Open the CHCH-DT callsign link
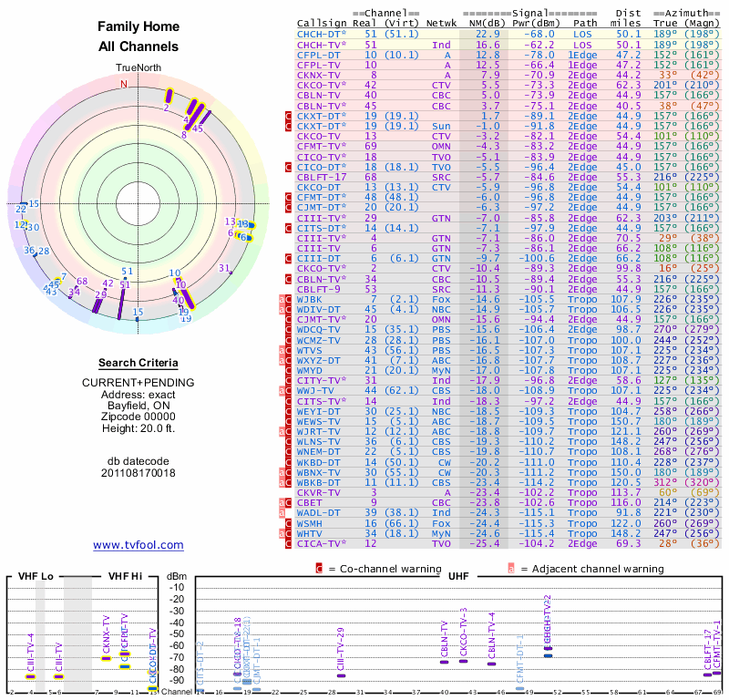The height and width of the screenshot is (700, 729). point(319,34)
